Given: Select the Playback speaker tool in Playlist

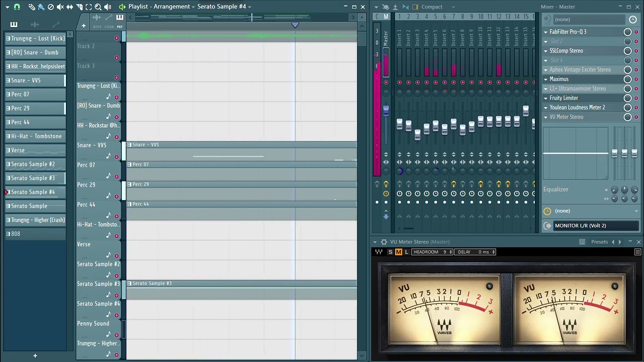Looking at the screenshot, I should point(108,7).
